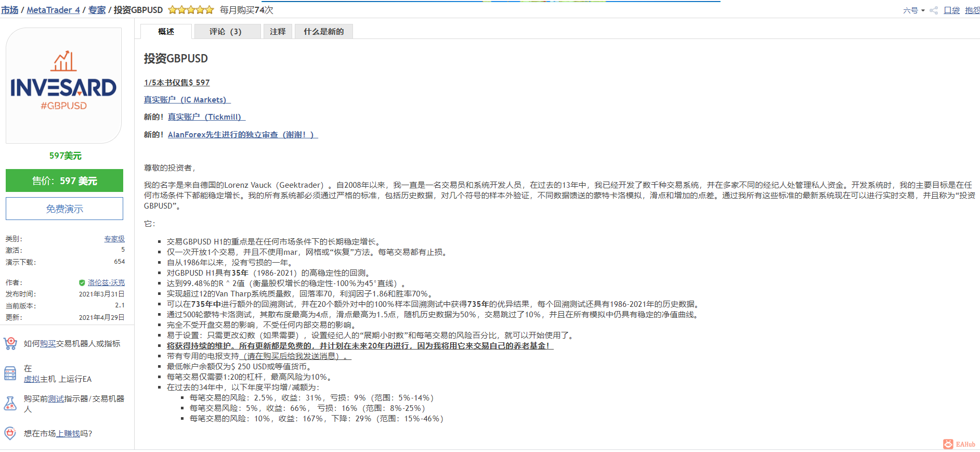The image size is (980, 452).
Task: Click the 口袋 link at top right
Action: (x=952, y=10)
